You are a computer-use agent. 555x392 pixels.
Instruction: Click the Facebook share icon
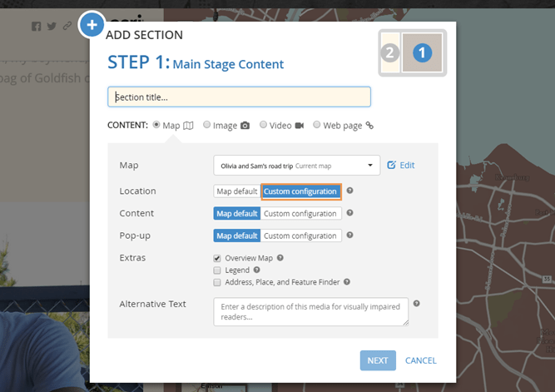coord(37,26)
